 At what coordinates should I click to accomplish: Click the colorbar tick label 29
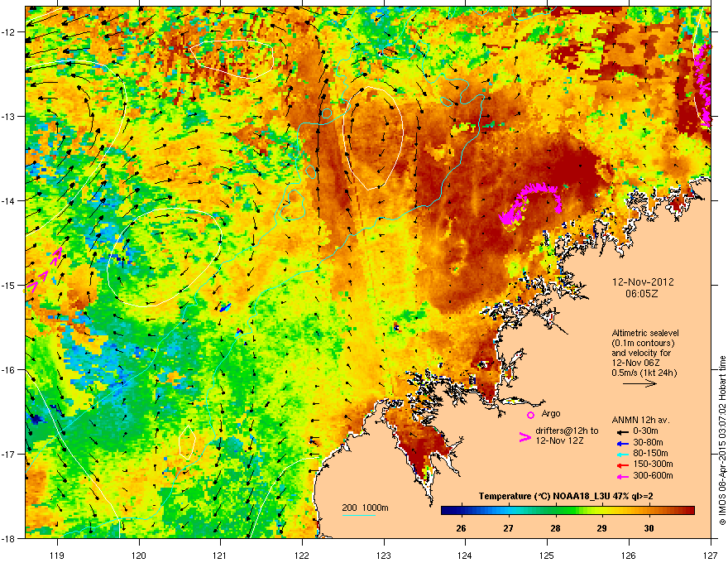click(x=601, y=528)
